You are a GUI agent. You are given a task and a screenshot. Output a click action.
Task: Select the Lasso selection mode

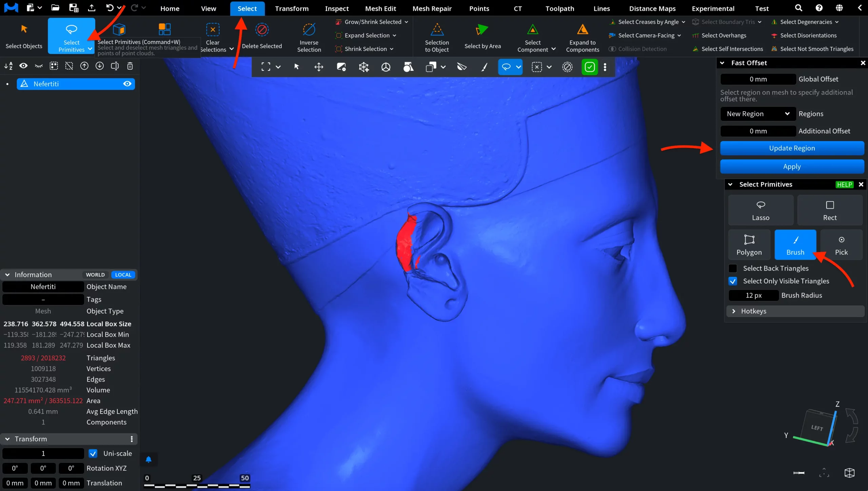(x=761, y=210)
